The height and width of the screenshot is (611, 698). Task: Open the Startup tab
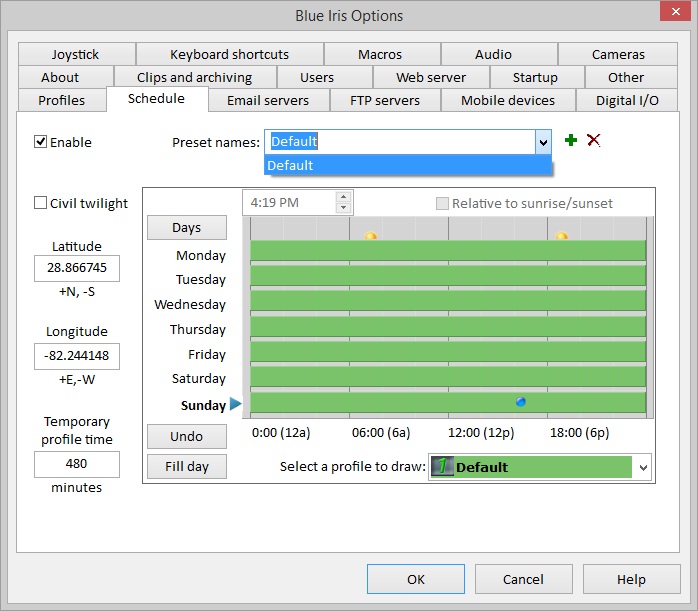click(536, 77)
